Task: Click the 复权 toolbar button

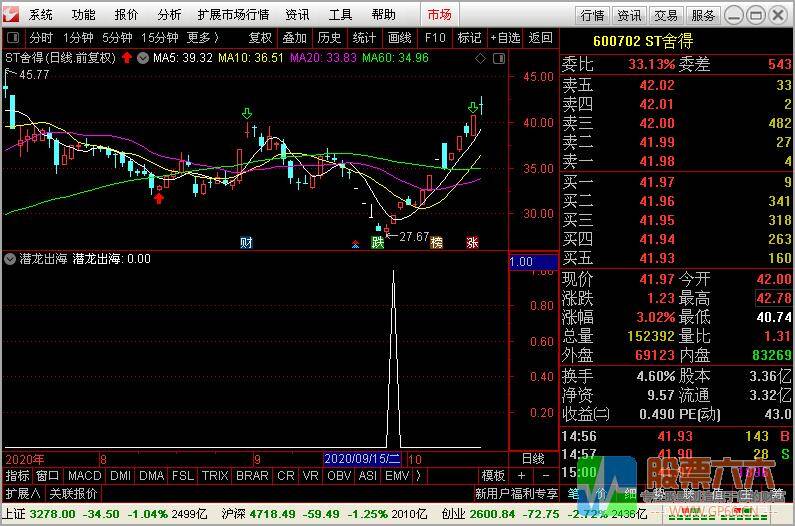Action: (x=260, y=38)
